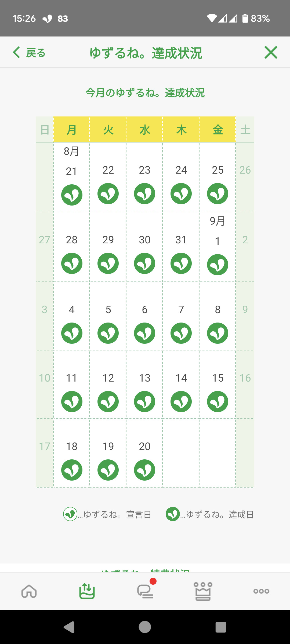This screenshot has width=290, height=644.
Task: Select the 金 Friday column header
Action: [218, 130]
